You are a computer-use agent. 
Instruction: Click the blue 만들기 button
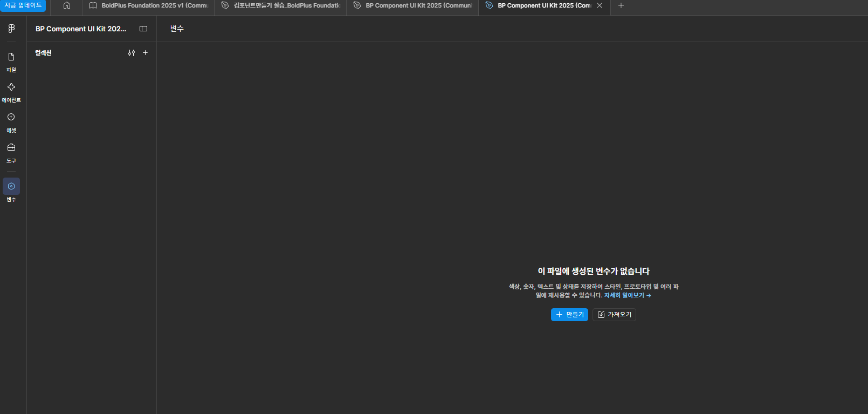click(569, 315)
